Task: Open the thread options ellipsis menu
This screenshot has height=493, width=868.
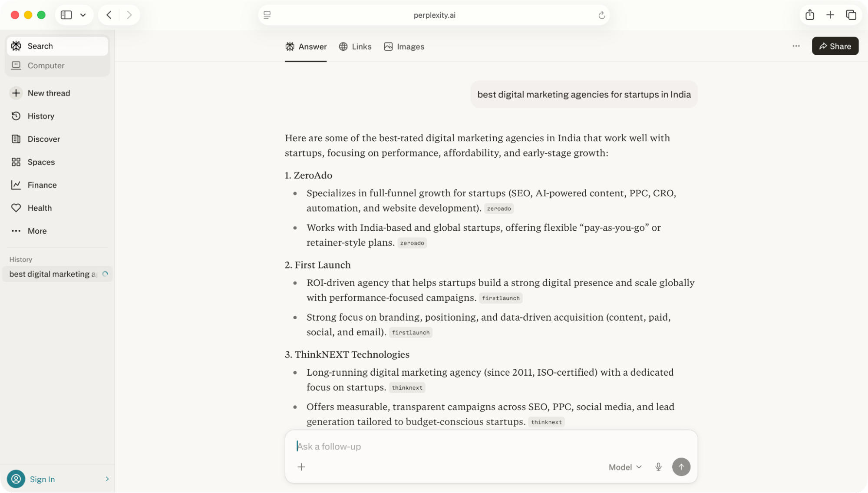Action: [795, 46]
